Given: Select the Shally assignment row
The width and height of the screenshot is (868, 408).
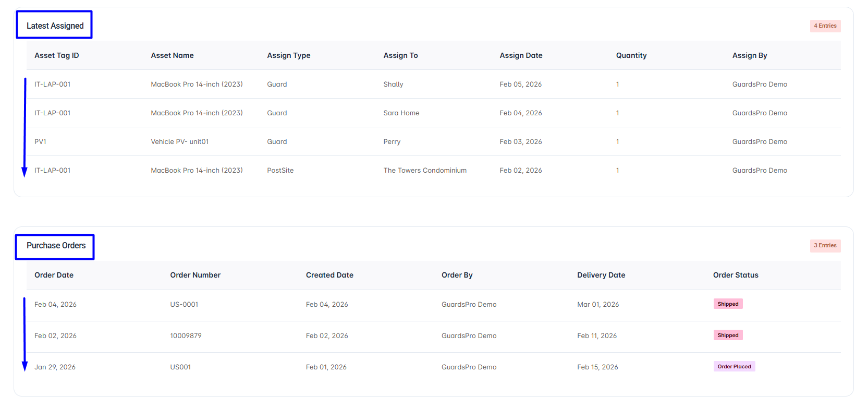Looking at the screenshot, I should (433, 84).
